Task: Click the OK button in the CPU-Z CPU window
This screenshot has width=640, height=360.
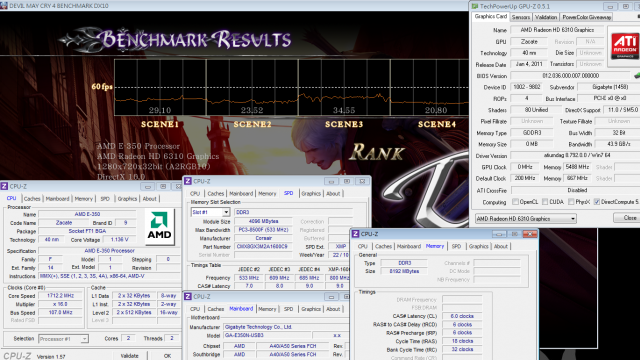Action: tap(167, 356)
